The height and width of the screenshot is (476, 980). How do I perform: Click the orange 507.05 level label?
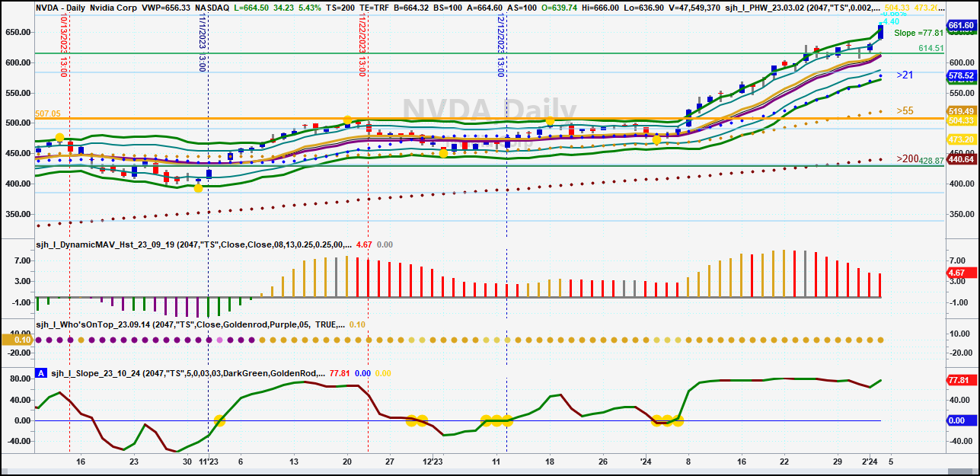[x=47, y=113]
